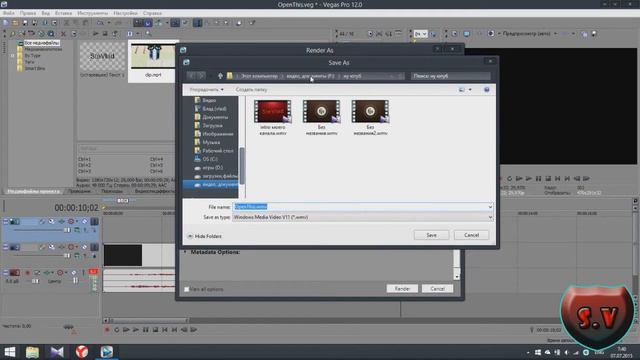This screenshot has height=360, width=640.
Task: Open media search magnifier icon in media toolbar
Action: 148,33
